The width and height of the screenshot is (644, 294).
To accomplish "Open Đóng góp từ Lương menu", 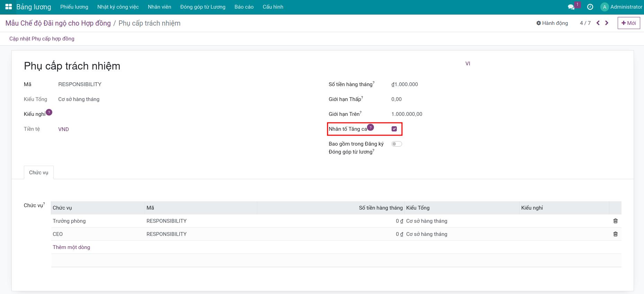I will pos(203,7).
